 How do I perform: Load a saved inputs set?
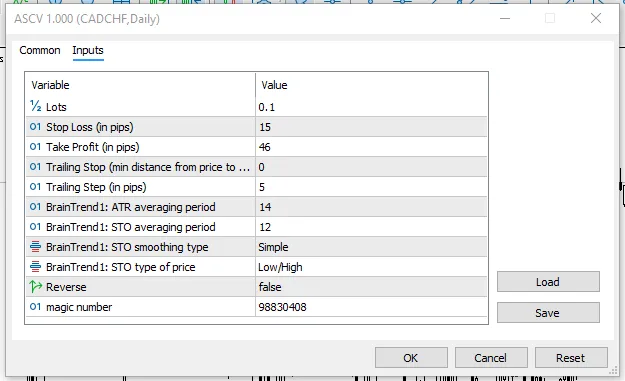coord(548,282)
